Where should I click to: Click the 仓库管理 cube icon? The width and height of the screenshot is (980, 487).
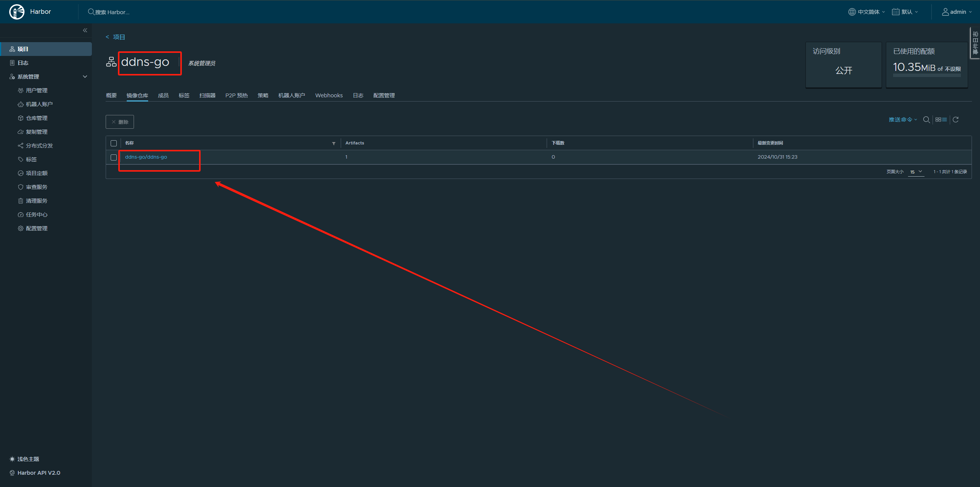21,118
